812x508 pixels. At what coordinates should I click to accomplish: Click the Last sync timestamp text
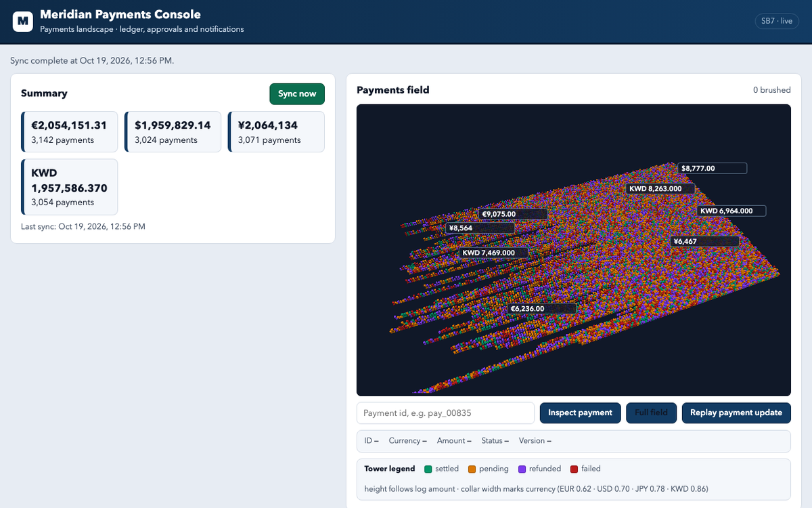coord(83,226)
